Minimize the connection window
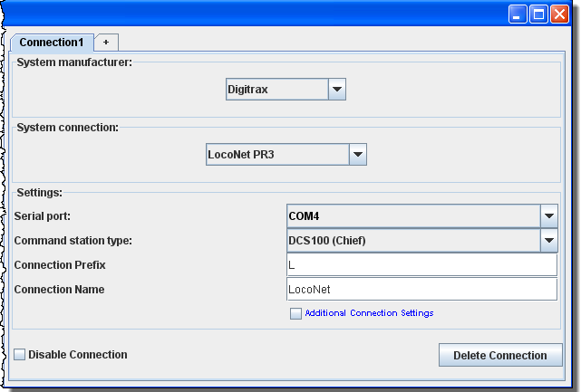Viewport: 581px width, 392px height. [518, 14]
